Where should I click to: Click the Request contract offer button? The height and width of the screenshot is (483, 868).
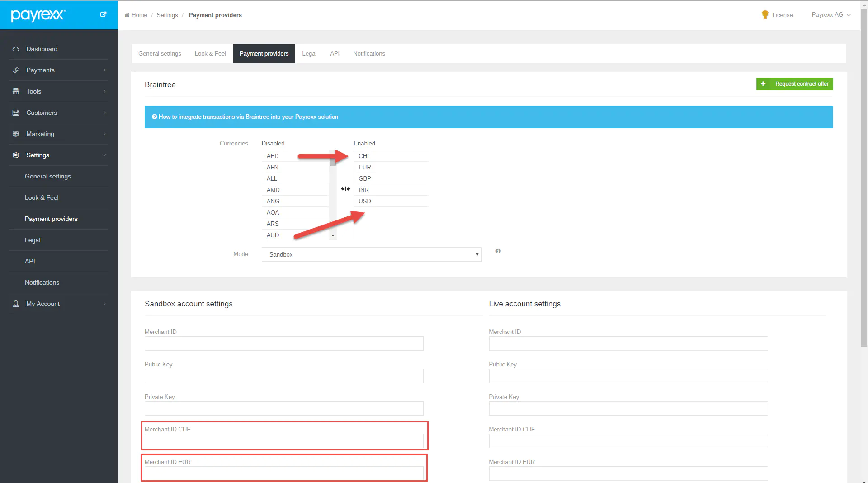(794, 84)
